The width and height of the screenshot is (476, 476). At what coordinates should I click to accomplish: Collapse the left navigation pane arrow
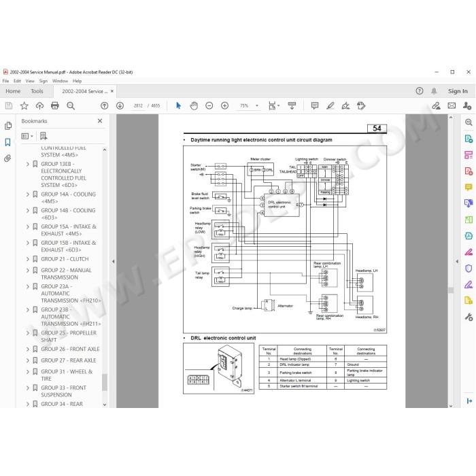(114, 261)
